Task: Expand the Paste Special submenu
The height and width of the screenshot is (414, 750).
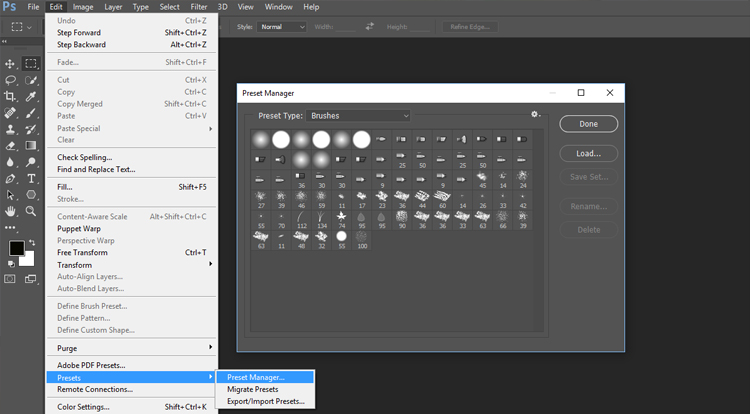Action: click(133, 128)
